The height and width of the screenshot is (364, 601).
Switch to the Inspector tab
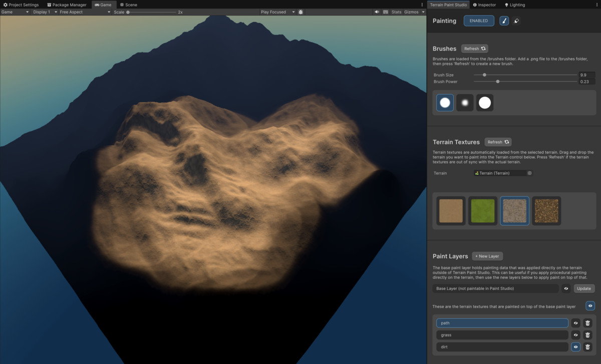tap(484, 5)
